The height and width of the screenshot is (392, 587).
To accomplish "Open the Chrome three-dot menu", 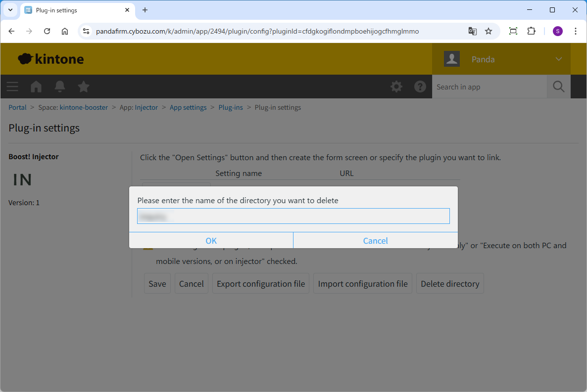I will coord(576,31).
